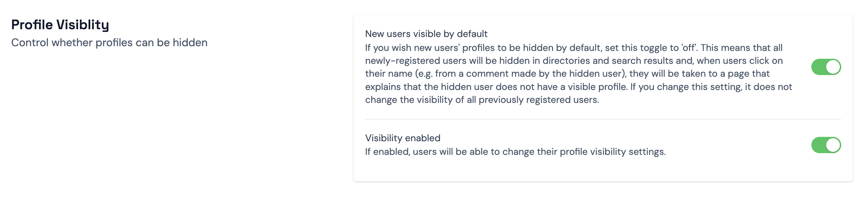Click the 'New users visible by default' label
Screen dimensions: 868x199
[x=426, y=34]
